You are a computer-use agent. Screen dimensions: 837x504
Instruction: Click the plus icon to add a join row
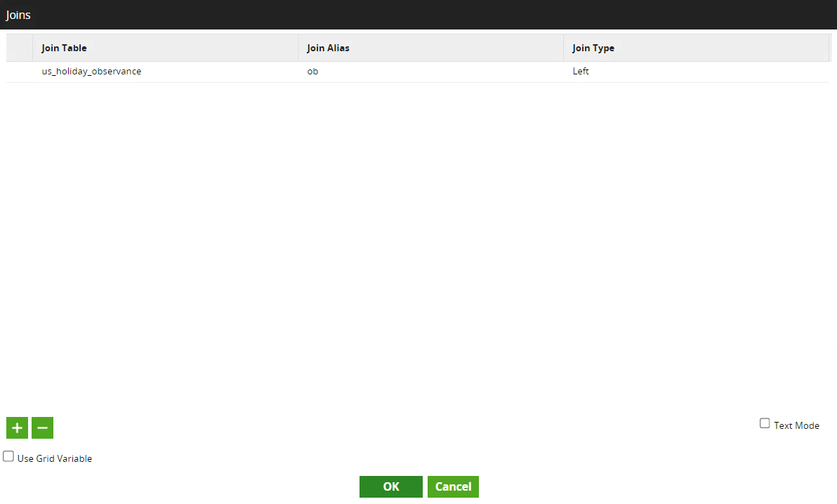point(17,427)
